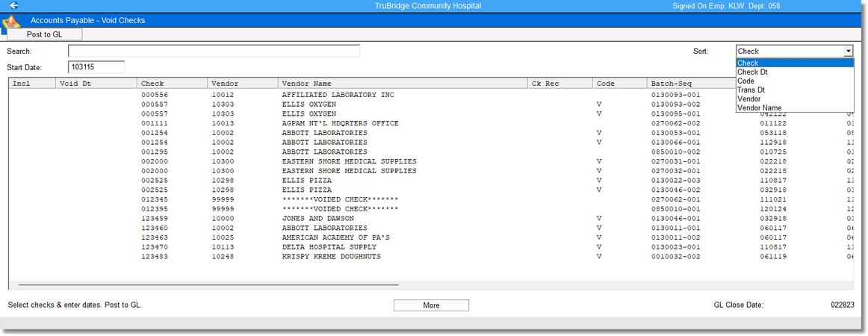
Task: Click the Batch-Seq column header
Action: tap(692, 84)
